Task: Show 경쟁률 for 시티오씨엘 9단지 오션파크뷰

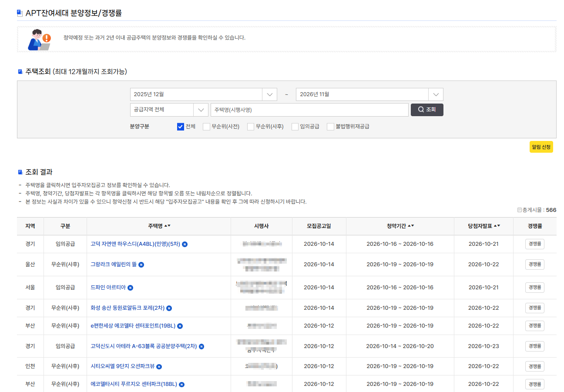Action: [535, 367]
